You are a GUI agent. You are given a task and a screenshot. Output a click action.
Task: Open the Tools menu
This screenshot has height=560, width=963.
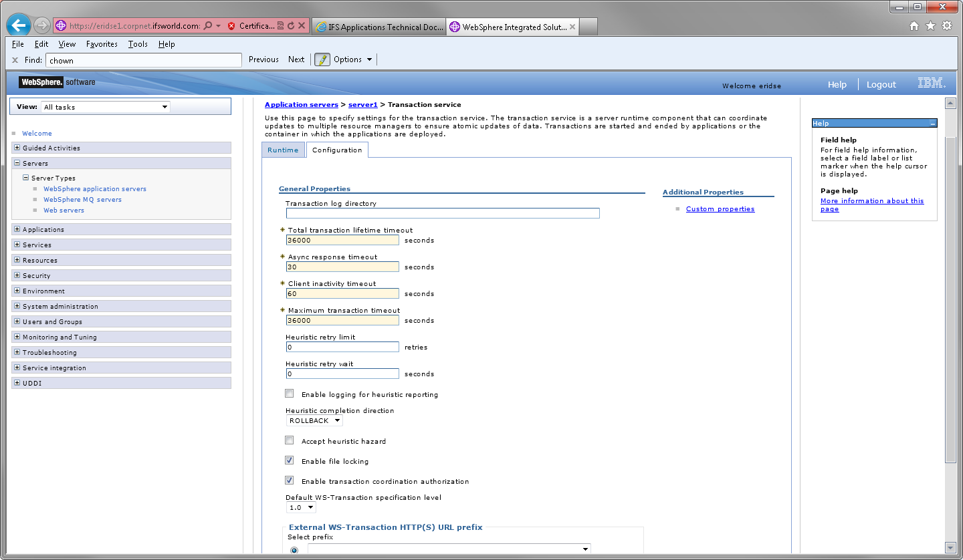click(x=138, y=44)
